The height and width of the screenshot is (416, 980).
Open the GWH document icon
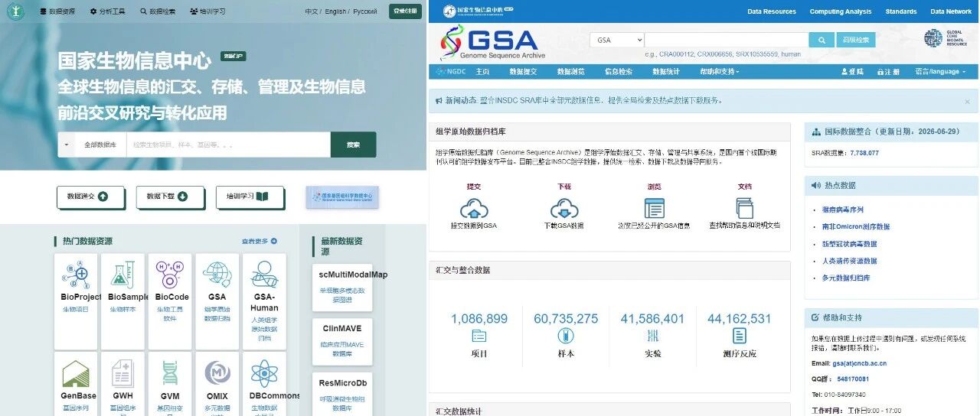pos(122,373)
